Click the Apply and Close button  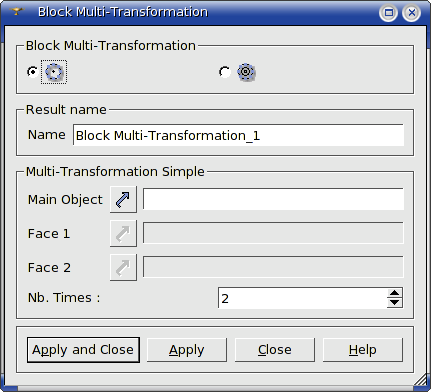[x=83, y=350]
